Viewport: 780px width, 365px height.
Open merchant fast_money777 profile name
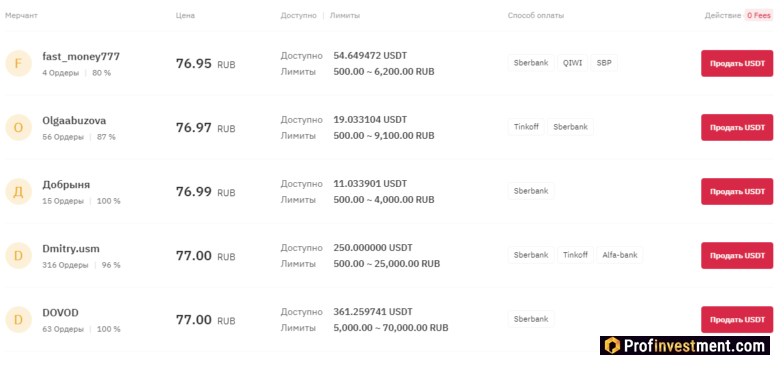81,57
